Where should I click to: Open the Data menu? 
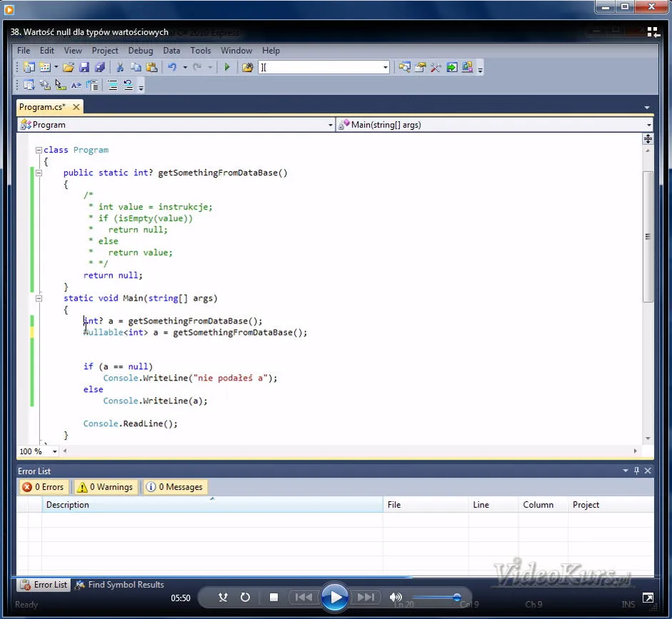coord(171,51)
